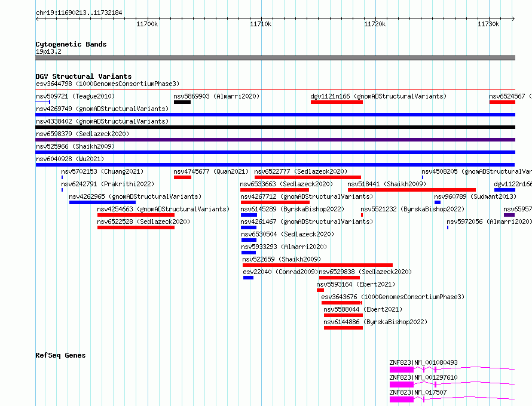
Task: Open nsv4267712 gnomADStructuralVariants label
Action: [x=307, y=196]
